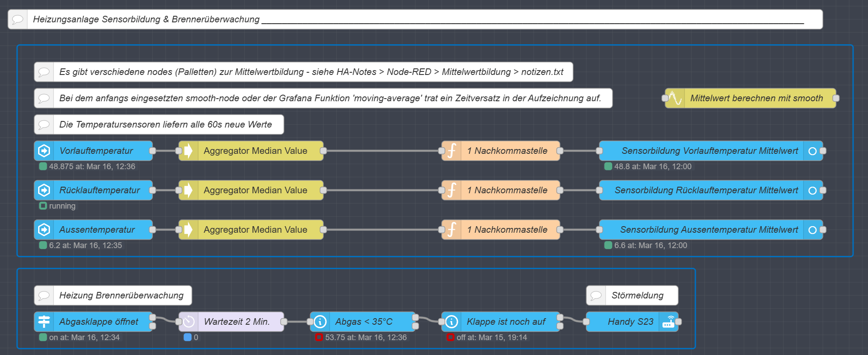
Task: Click output port of Mittelwert berechnen mit smooth
Action: click(x=836, y=98)
